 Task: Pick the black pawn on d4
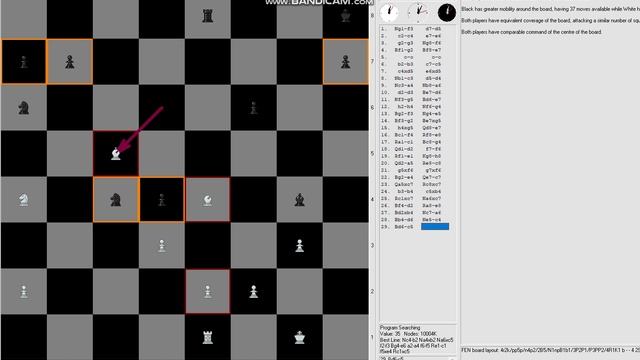tap(162, 200)
